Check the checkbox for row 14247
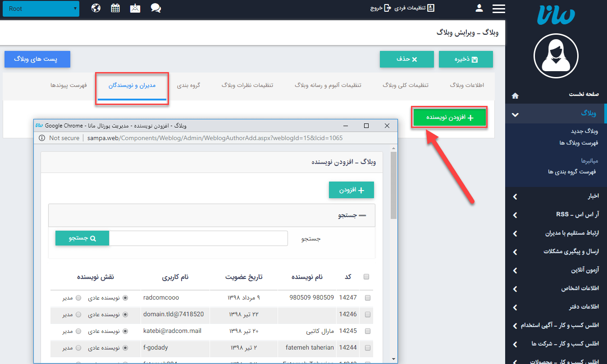The image size is (607, 364). click(367, 298)
